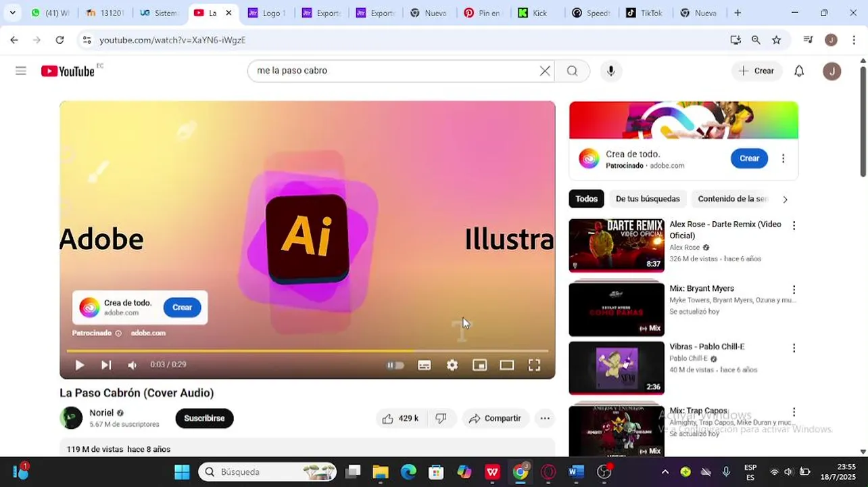Switch to the TikTok tab
This screenshot has height=487, width=868.
(x=644, y=13)
